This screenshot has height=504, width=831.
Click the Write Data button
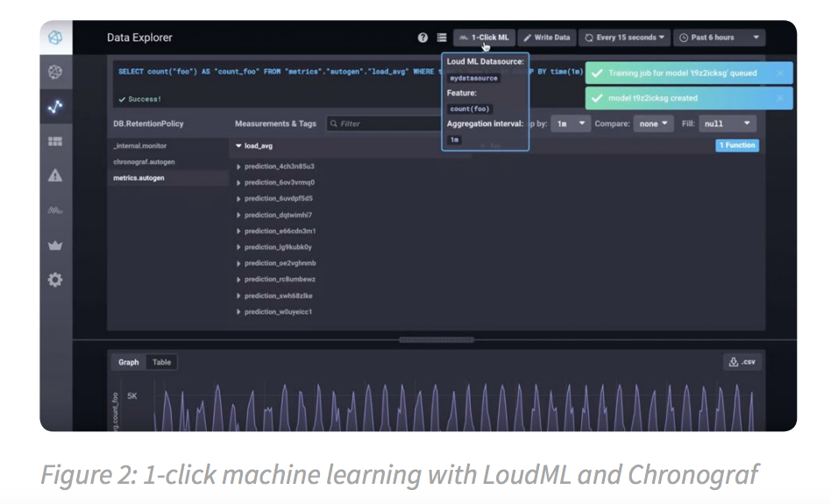[547, 38]
